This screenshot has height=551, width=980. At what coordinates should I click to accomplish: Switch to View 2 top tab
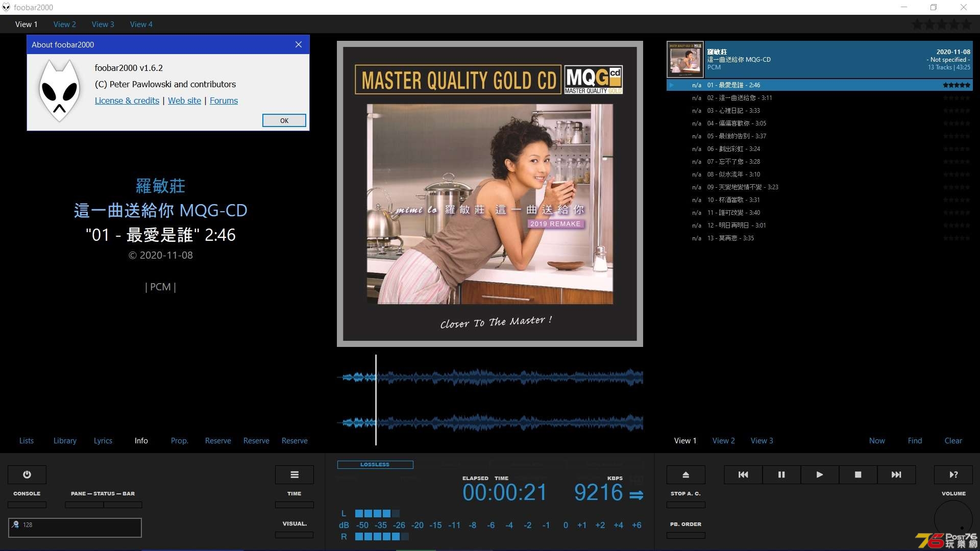tap(65, 24)
